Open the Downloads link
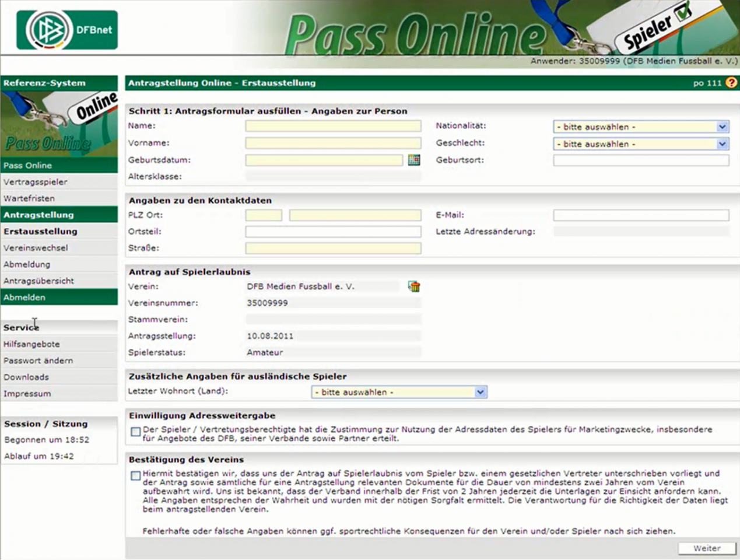Screen dimensions: 740x560 (59, 377)
